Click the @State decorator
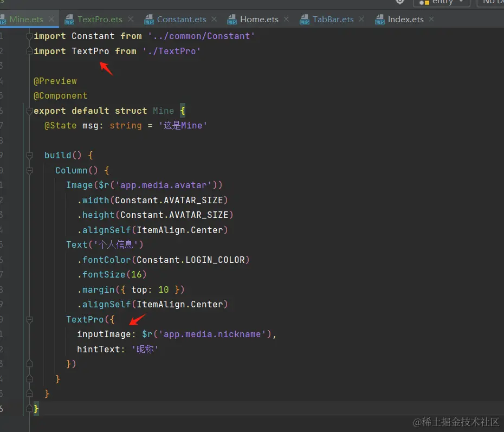The width and height of the screenshot is (504, 432). click(61, 126)
